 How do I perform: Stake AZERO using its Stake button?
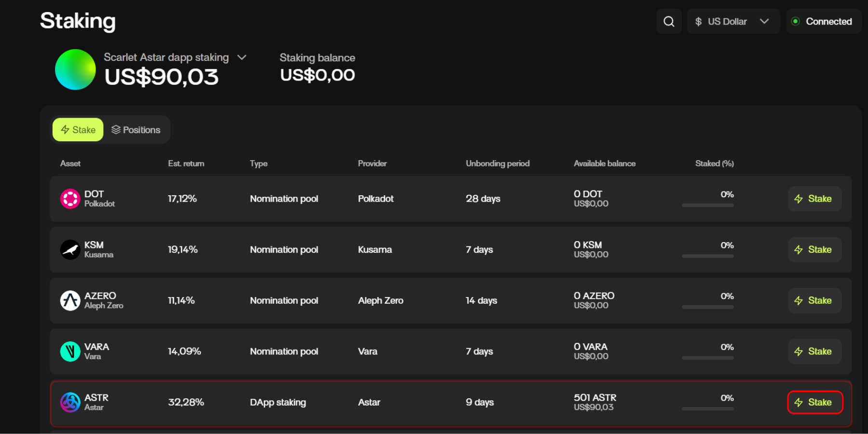[x=814, y=300]
